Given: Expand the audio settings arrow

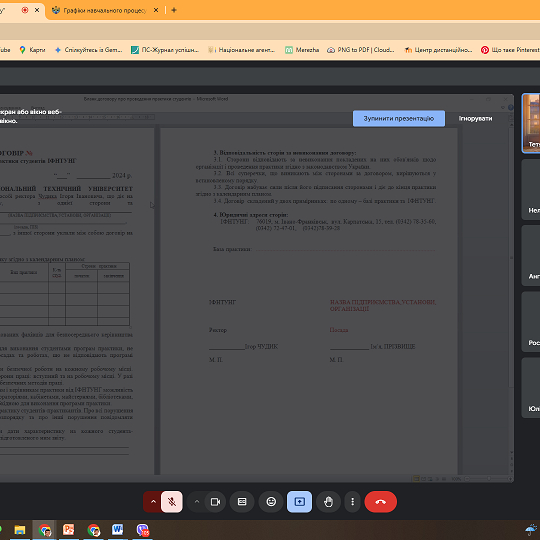Looking at the screenshot, I should point(153,502).
